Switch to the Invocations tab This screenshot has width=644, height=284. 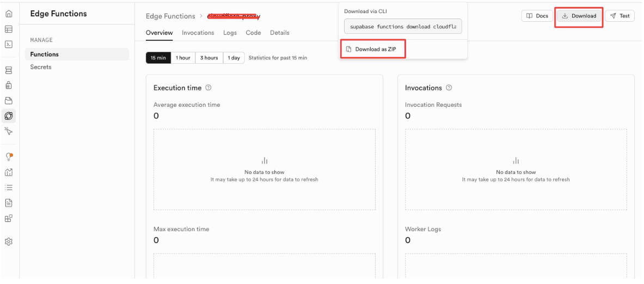(x=198, y=33)
